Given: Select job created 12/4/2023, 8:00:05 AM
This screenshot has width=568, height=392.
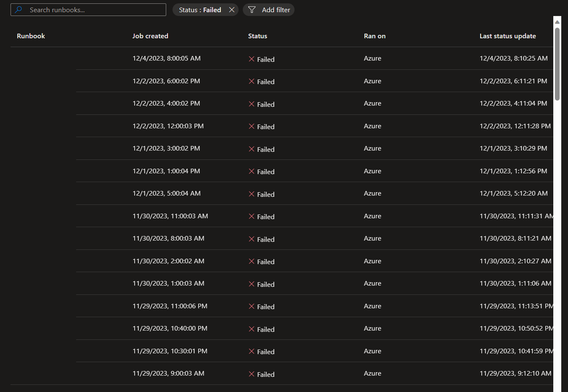Looking at the screenshot, I should (x=167, y=58).
